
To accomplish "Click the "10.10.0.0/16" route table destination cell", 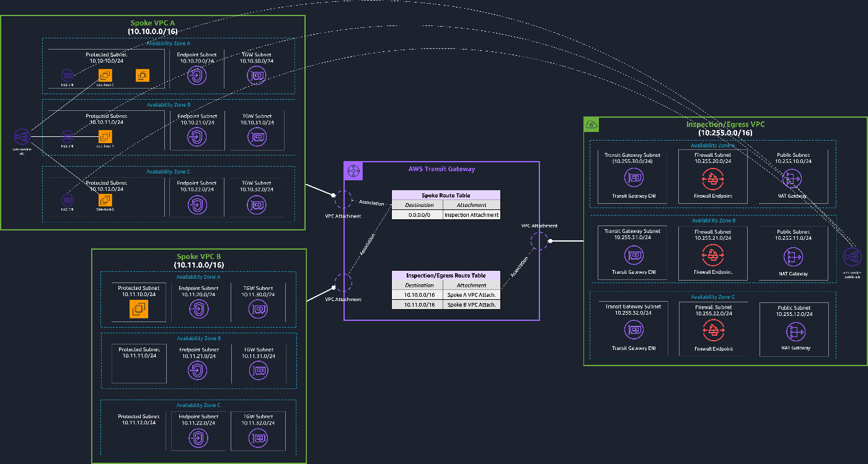I will pyautogui.click(x=417, y=295).
